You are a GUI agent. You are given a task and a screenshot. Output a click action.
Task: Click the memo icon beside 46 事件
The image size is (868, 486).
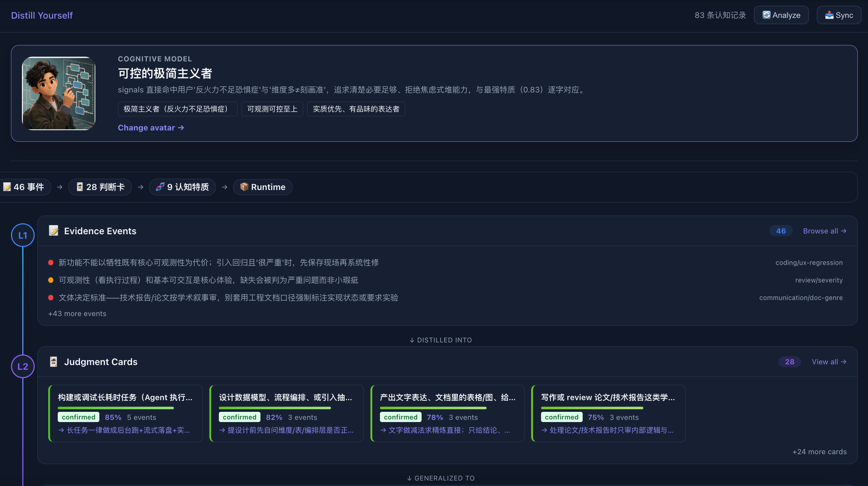tap(7, 187)
